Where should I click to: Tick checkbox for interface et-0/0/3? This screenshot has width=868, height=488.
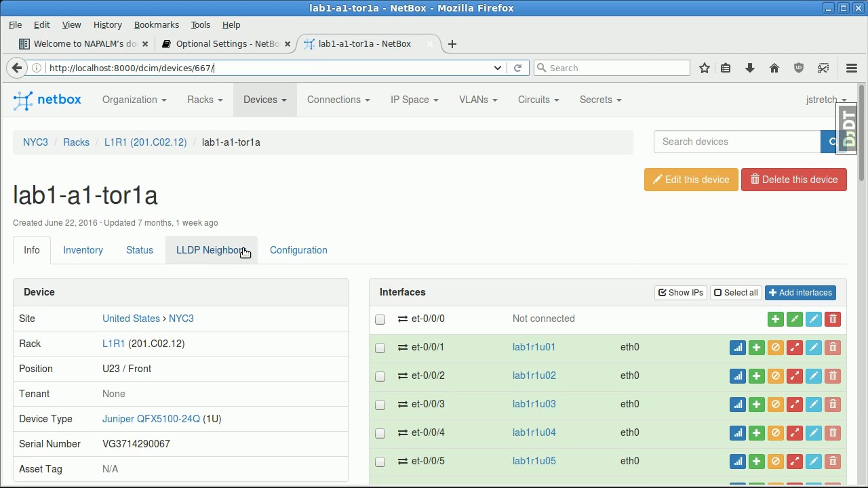(x=380, y=405)
